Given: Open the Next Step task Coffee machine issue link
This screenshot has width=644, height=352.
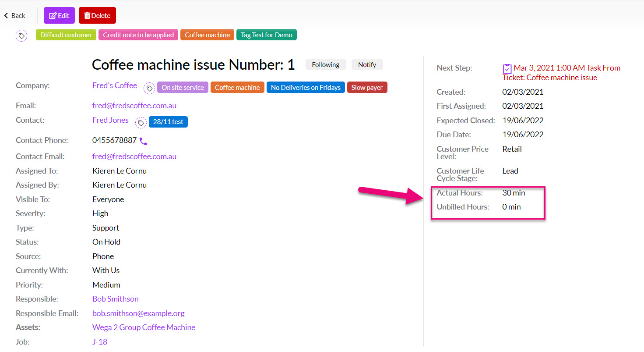Looking at the screenshot, I should click(x=562, y=73).
